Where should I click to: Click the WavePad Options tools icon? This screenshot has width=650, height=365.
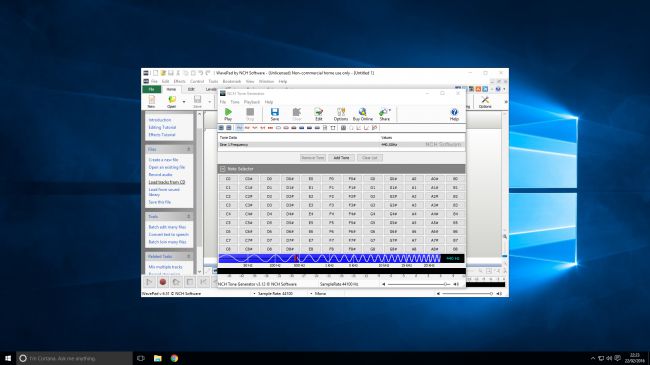pyautogui.click(x=485, y=102)
